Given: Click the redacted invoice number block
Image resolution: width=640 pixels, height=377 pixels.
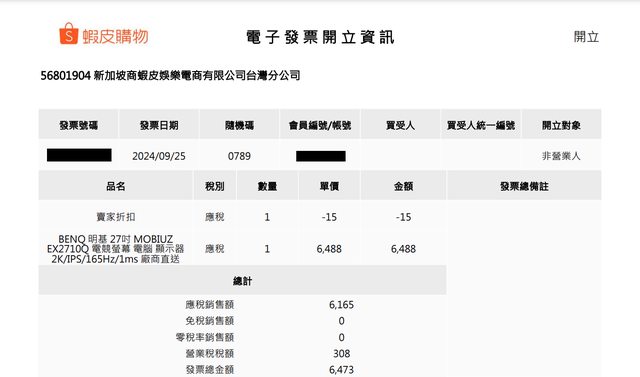Looking at the screenshot, I should coord(79,155).
